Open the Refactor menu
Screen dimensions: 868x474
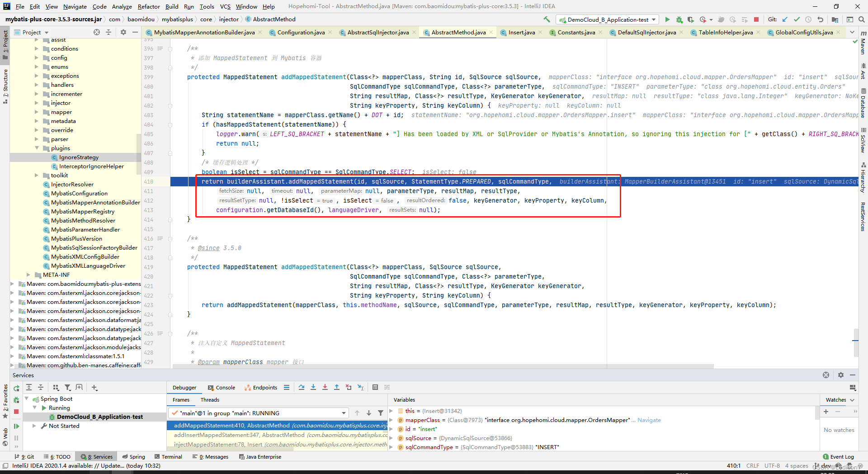coord(149,6)
